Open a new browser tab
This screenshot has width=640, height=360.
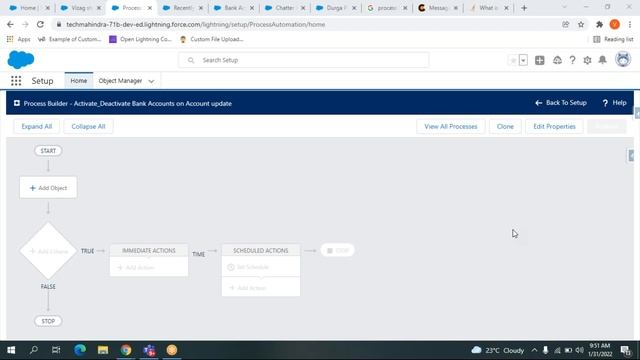point(524,8)
